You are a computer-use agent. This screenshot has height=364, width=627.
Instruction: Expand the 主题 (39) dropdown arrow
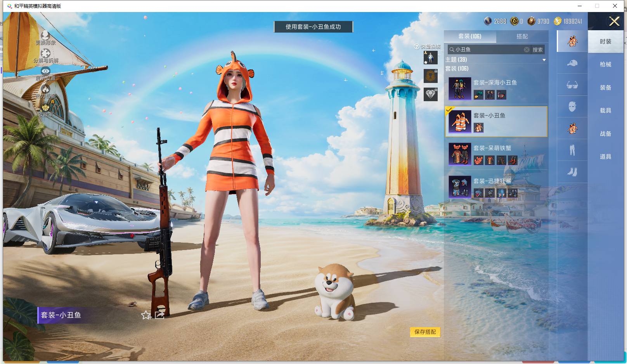coord(544,60)
